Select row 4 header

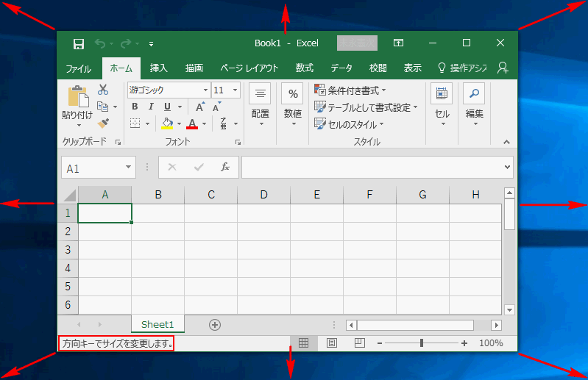(68, 268)
